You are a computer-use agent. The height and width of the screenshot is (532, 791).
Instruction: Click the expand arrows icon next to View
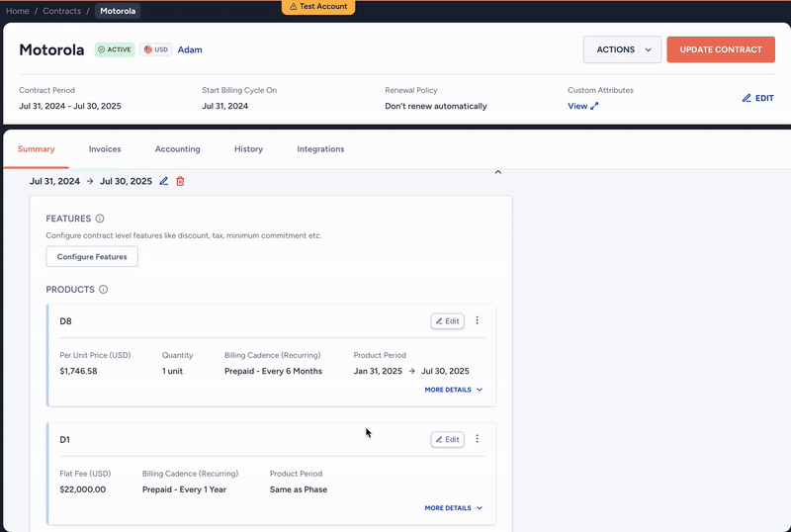click(x=594, y=106)
